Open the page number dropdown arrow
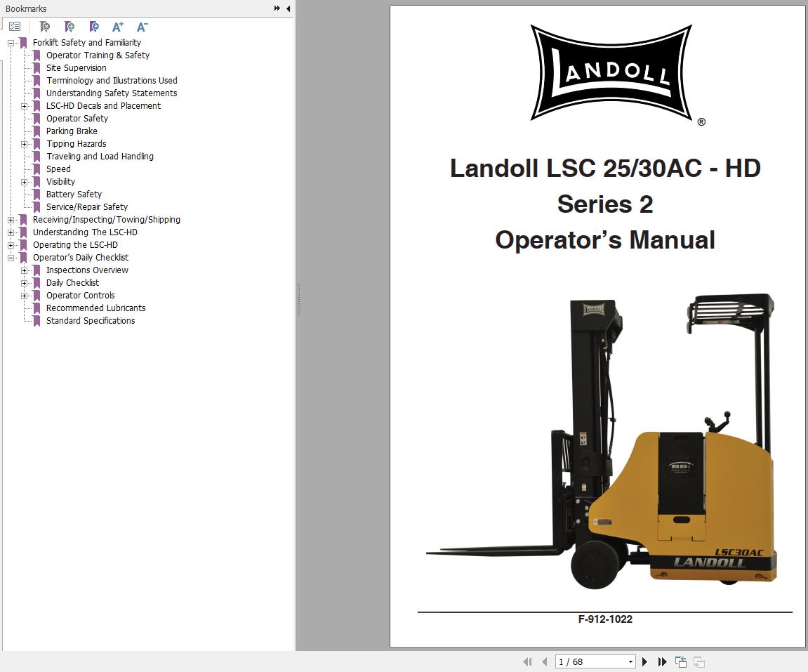The height and width of the screenshot is (672, 808). 630,661
